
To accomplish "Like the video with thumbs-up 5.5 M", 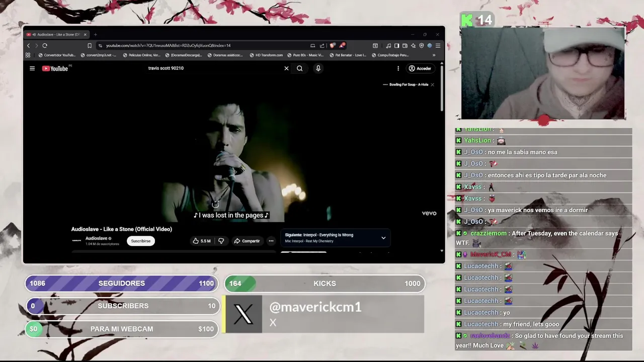I will click(x=202, y=241).
